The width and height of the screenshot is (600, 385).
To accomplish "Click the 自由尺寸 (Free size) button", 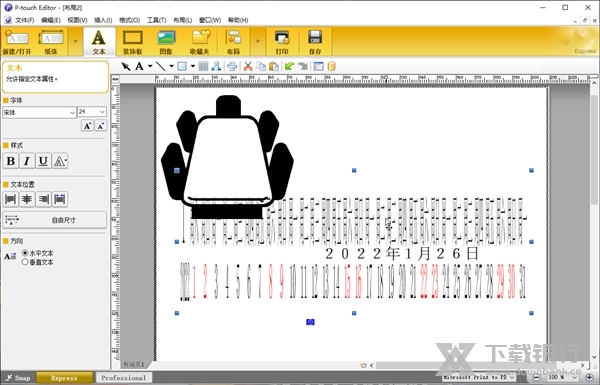I will click(54, 220).
